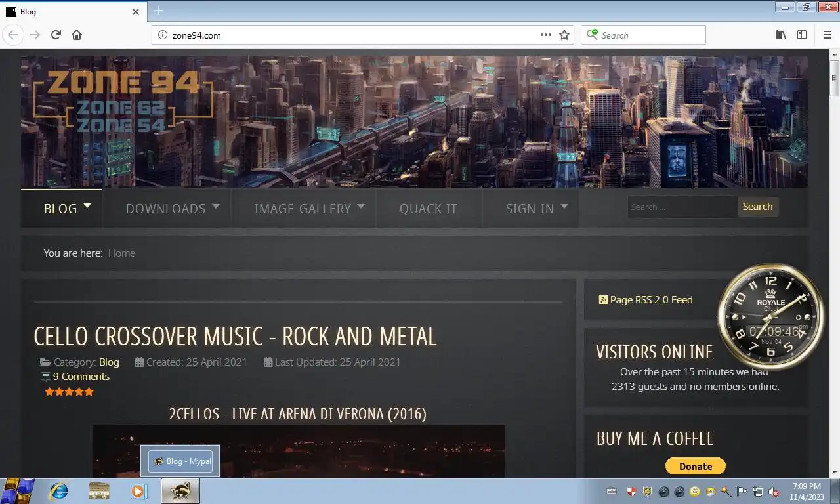Expand the SIGN IN dropdown arrow
Screen dimensions: 840x504
[564, 206]
